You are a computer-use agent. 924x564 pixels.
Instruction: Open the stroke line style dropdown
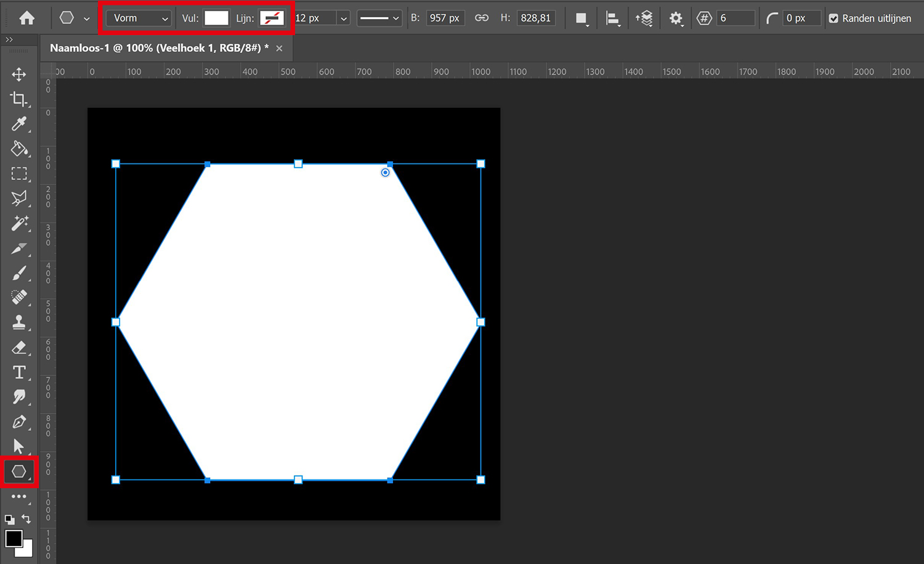click(379, 18)
